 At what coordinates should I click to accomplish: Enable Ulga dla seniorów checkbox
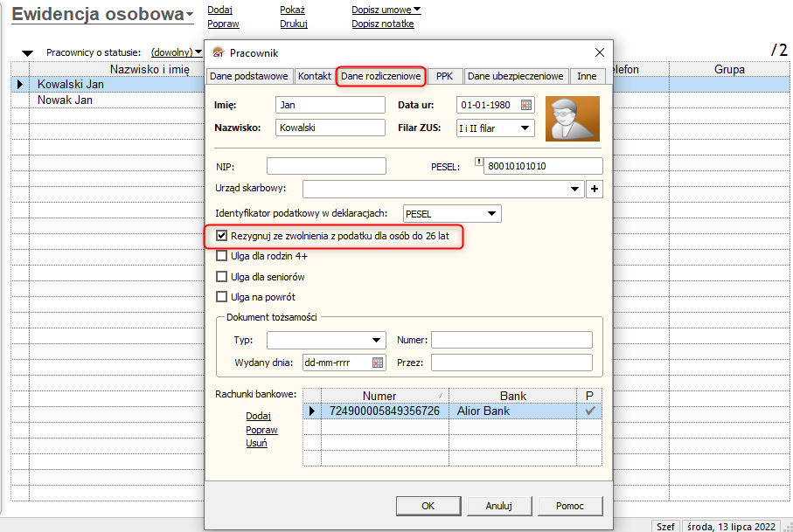[x=221, y=277]
